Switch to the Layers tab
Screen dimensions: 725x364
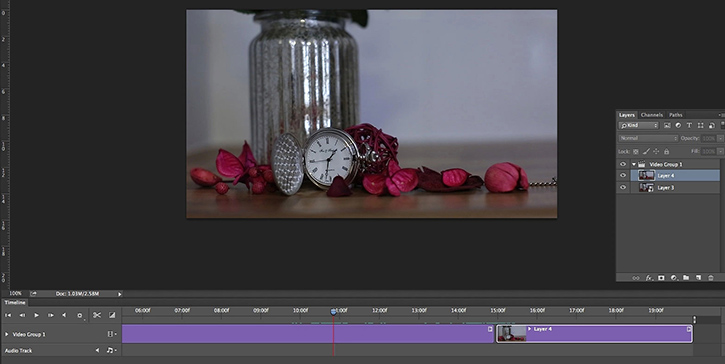point(627,115)
